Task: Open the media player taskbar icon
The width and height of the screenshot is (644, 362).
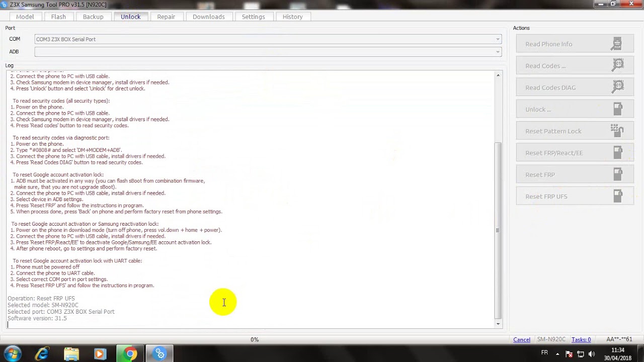Action: 100,354
